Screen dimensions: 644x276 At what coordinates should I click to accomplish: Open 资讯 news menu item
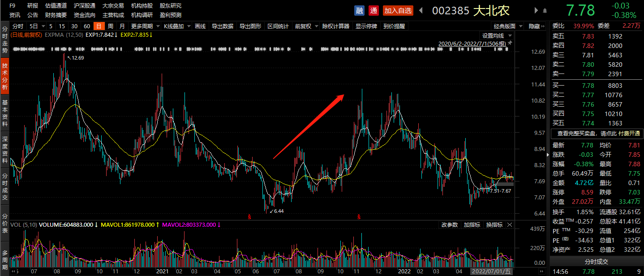click(x=15, y=15)
